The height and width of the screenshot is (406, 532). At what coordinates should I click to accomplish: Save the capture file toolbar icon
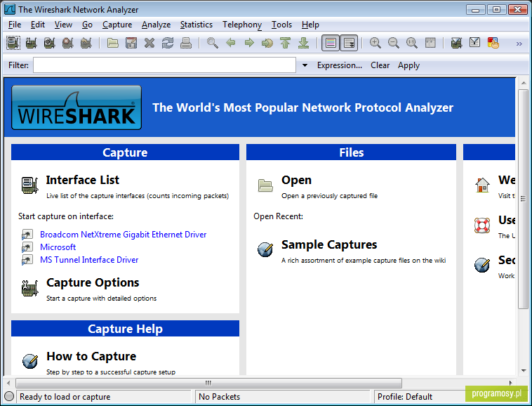131,43
